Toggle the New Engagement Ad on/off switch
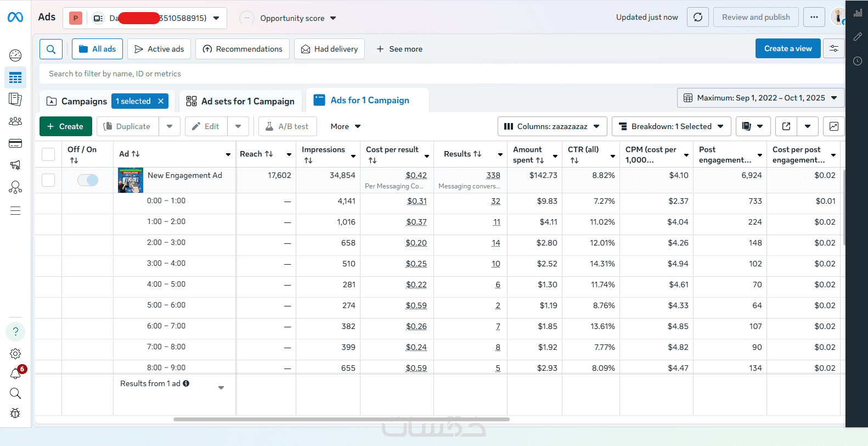 88,180
